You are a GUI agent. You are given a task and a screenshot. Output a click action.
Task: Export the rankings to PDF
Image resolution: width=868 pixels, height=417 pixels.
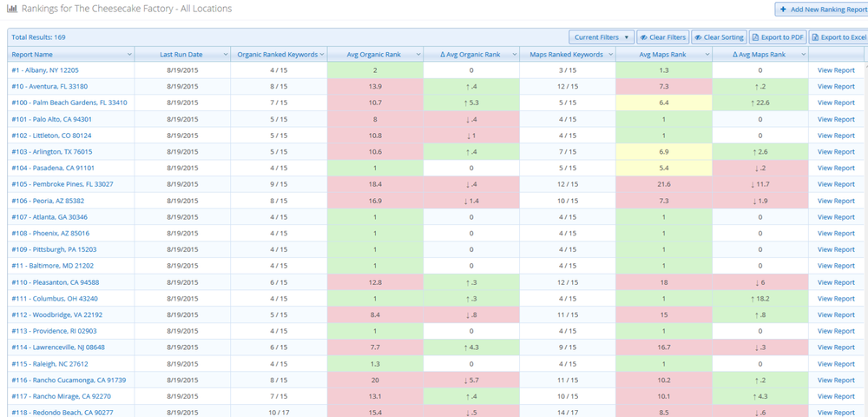click(778, 37)
